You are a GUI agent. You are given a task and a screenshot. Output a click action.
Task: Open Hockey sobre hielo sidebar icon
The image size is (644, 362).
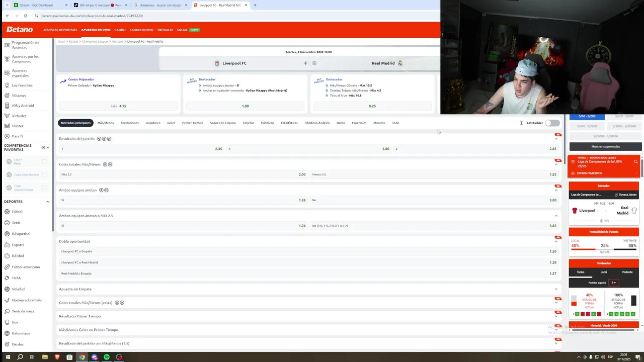[x=7, y=300]
